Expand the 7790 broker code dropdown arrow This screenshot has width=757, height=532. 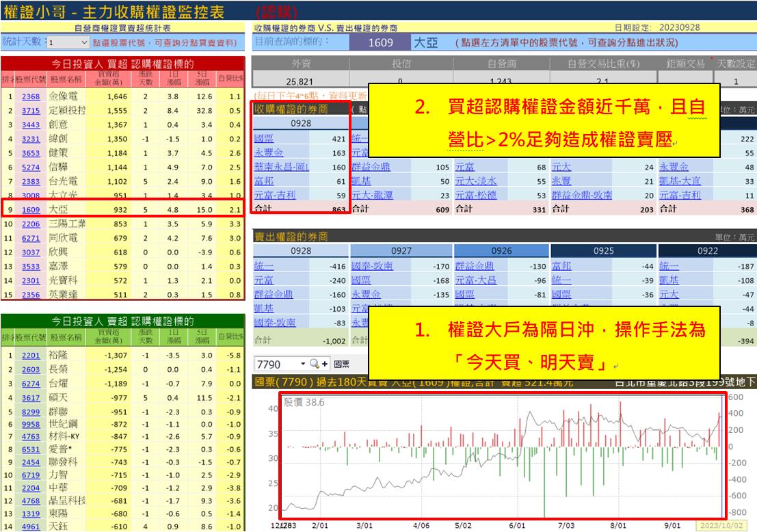(303, 364)
